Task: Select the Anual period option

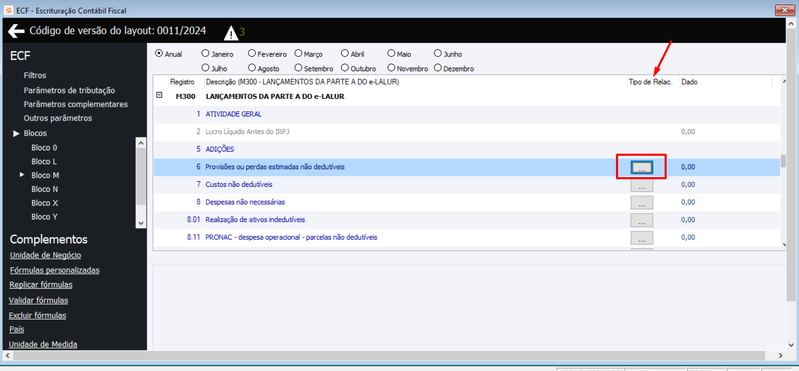Action: (158, 54)
